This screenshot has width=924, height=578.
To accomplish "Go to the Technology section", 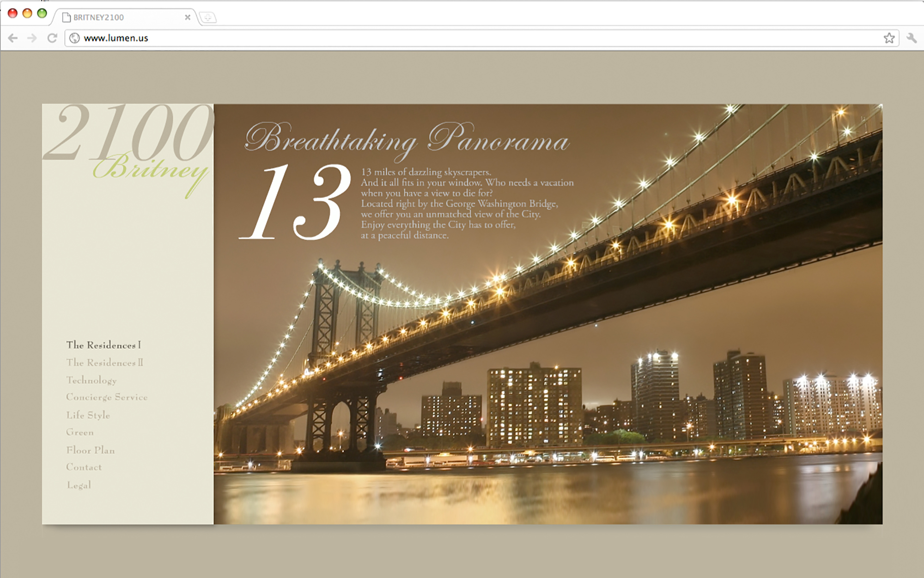I will pyautogui.click(x=91, y=380).
